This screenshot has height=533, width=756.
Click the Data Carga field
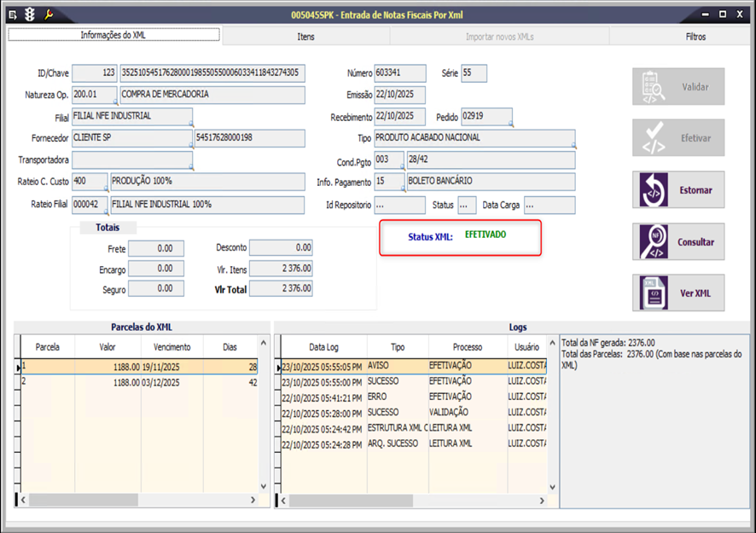tap(550, 206)
